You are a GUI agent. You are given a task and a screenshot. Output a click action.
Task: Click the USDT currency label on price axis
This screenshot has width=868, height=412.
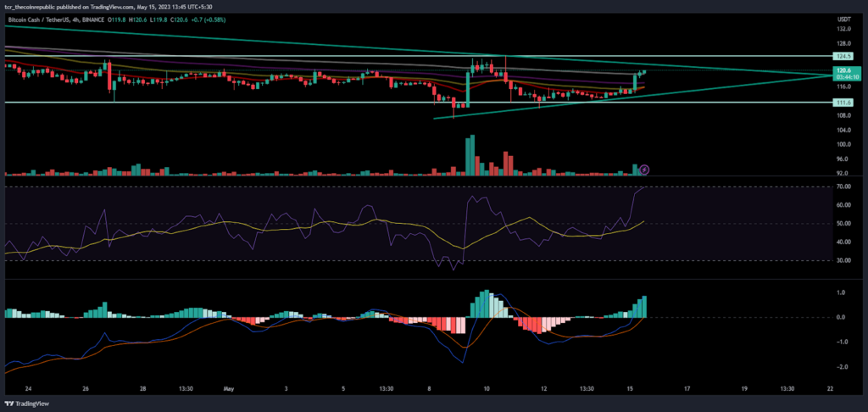pyautogui.click(x=844, y=20)
